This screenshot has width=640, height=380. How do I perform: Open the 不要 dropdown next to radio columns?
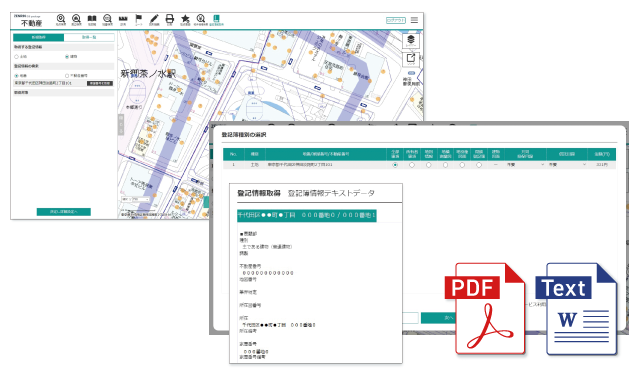pos(525,165)
